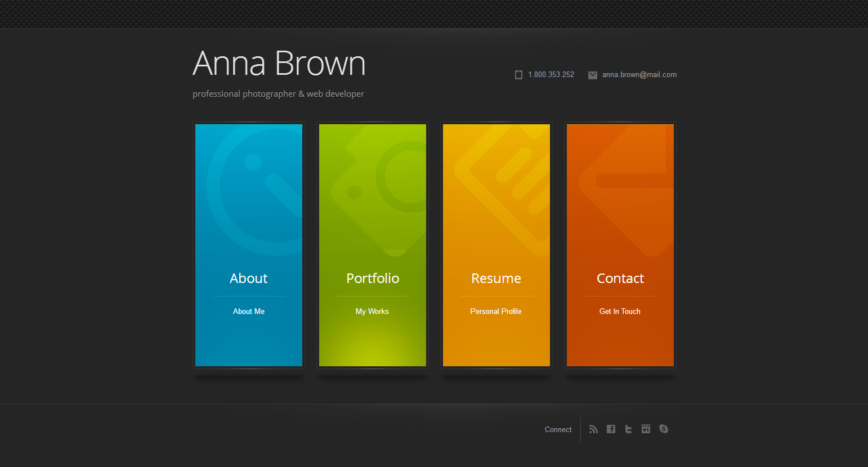
Task: Open the Portfolio menu heading
Action: pos(373,279)
